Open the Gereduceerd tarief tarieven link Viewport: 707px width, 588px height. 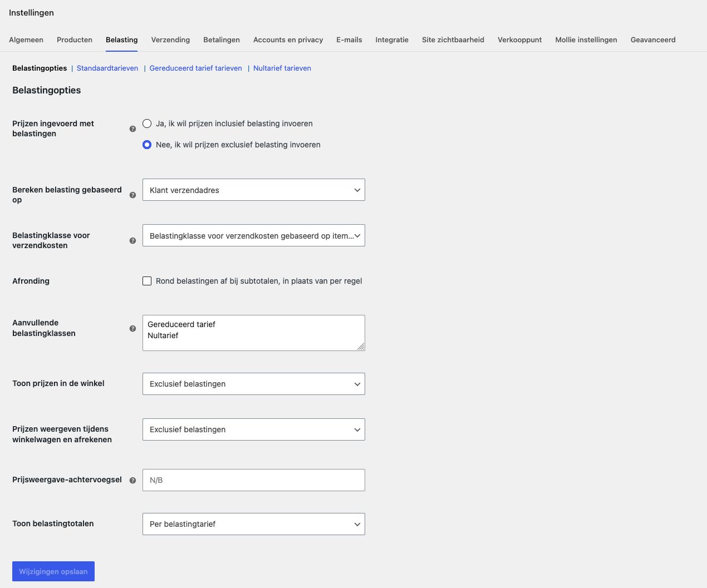pos(196,68)
